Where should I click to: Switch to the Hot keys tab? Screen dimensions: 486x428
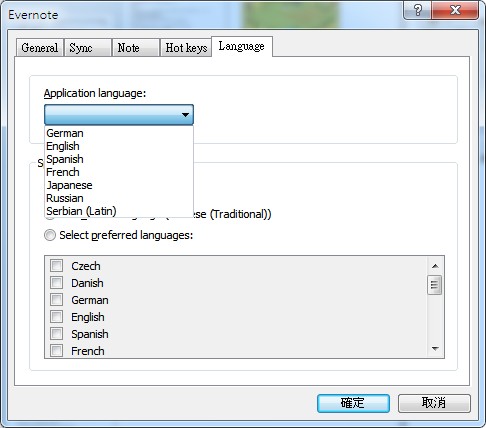click(186, 48)
